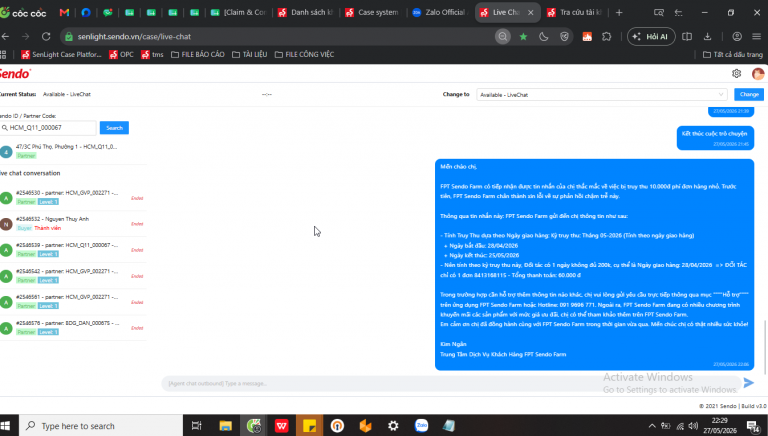Open conversation #2546542 partner HCM_GVP_002271
Viewport: 768px width, 436px height.
coord(73,275)
